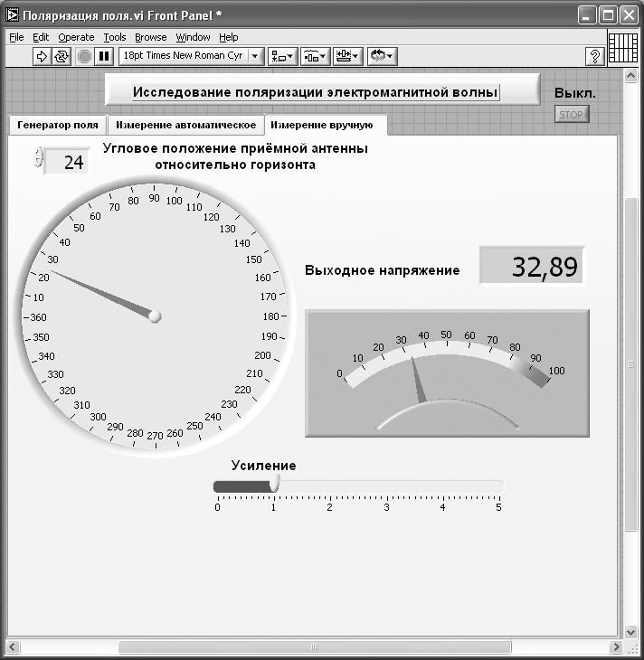The image size is (644, 660).
Task: Click the Усиление label
Action: pyautogui.click(x=264, y=466)
